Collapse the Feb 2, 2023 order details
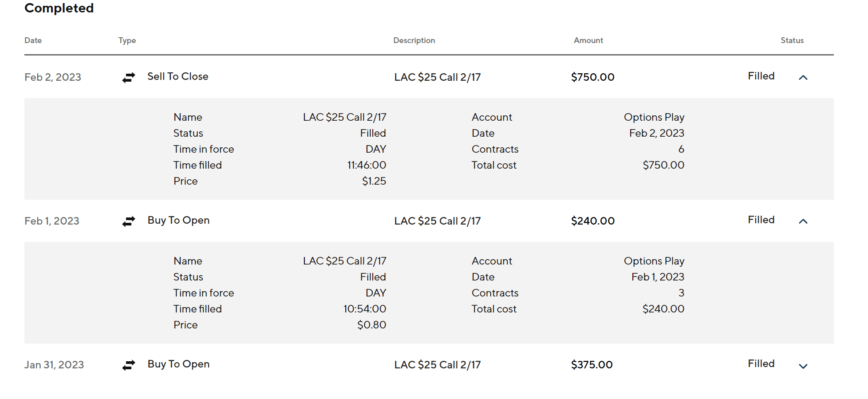The height and width of the screenshot is (399, 868). pos(803,78)
